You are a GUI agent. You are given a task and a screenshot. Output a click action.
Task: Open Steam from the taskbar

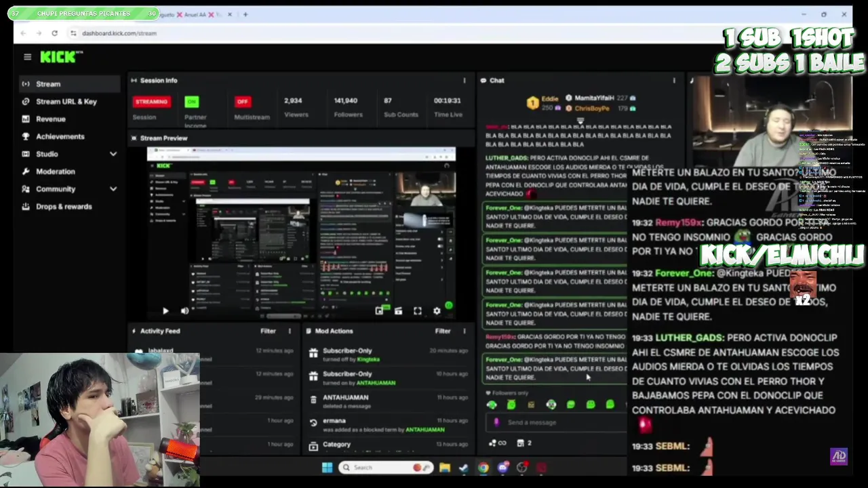463,468
